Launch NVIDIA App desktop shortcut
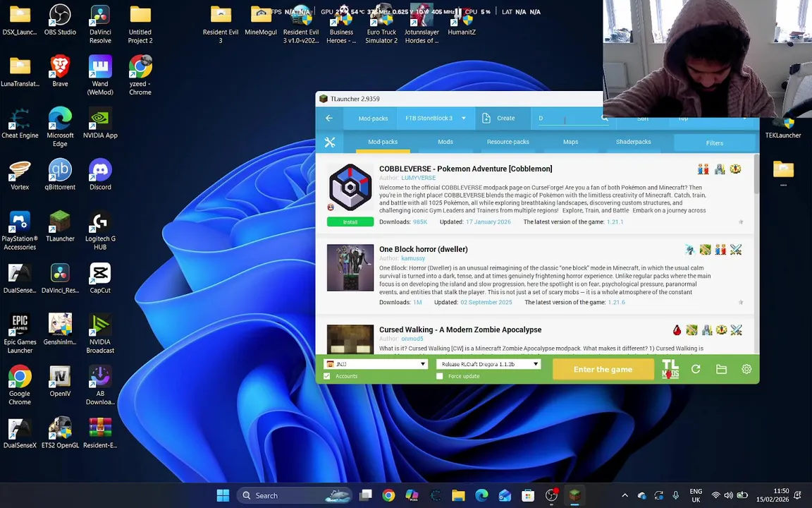The width and height of the screenshot is (812, 508). pyautogui.click(x=100, y=123)
